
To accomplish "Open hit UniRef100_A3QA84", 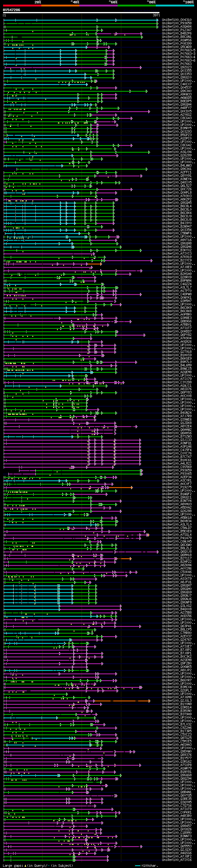I will [x=177, y=26].
